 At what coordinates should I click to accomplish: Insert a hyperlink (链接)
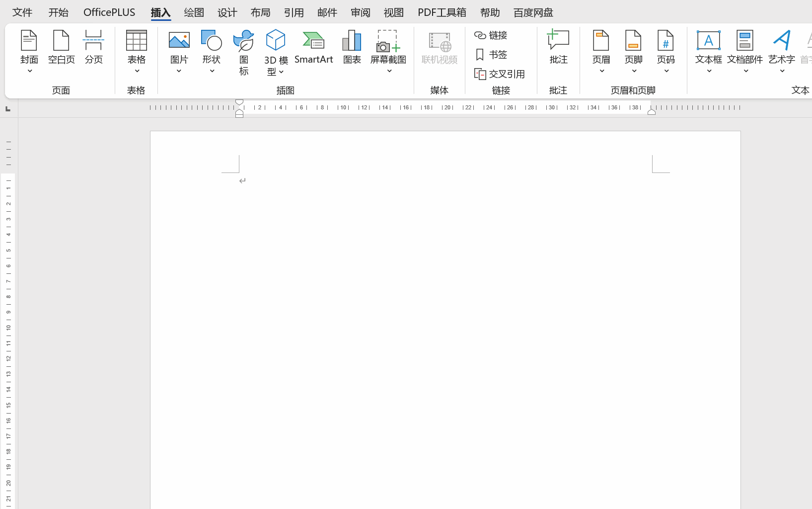(491, 35)
